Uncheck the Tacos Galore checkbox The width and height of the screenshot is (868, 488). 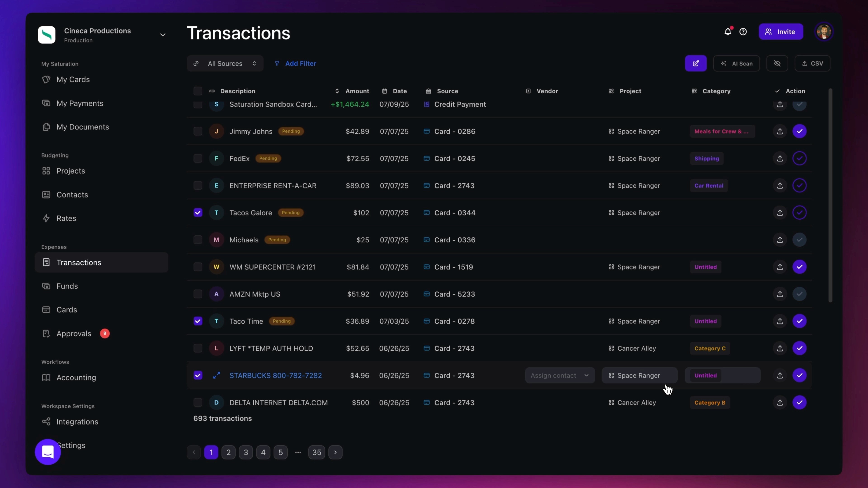198,213
